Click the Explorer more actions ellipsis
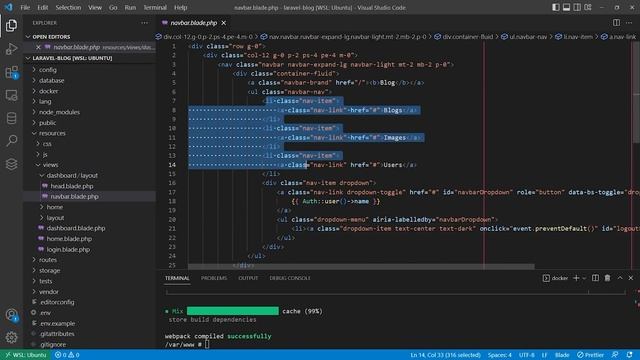640x360 pixels. tap(144, 23)
